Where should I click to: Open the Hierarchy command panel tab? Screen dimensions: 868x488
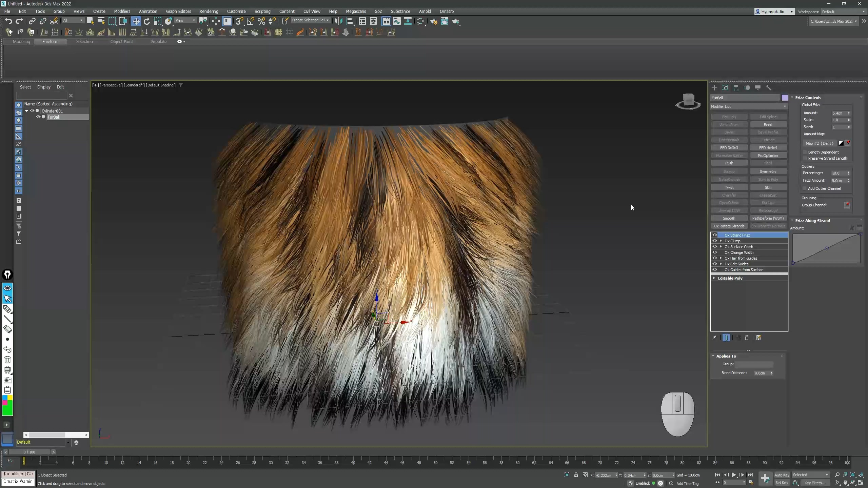[736, 88]
